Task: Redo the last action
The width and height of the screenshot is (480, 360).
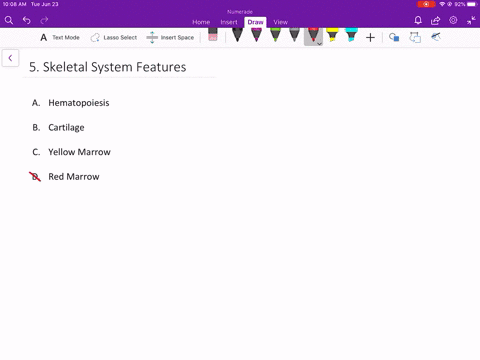Action: pyautogui.click(x=44, y=20)
